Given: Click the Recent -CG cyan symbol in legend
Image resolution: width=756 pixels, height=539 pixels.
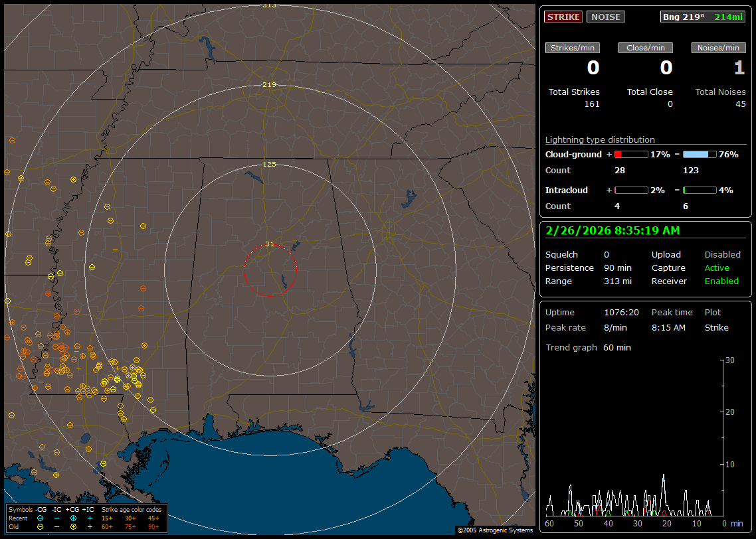Looking at the screenshot, I should click(41, 518).
